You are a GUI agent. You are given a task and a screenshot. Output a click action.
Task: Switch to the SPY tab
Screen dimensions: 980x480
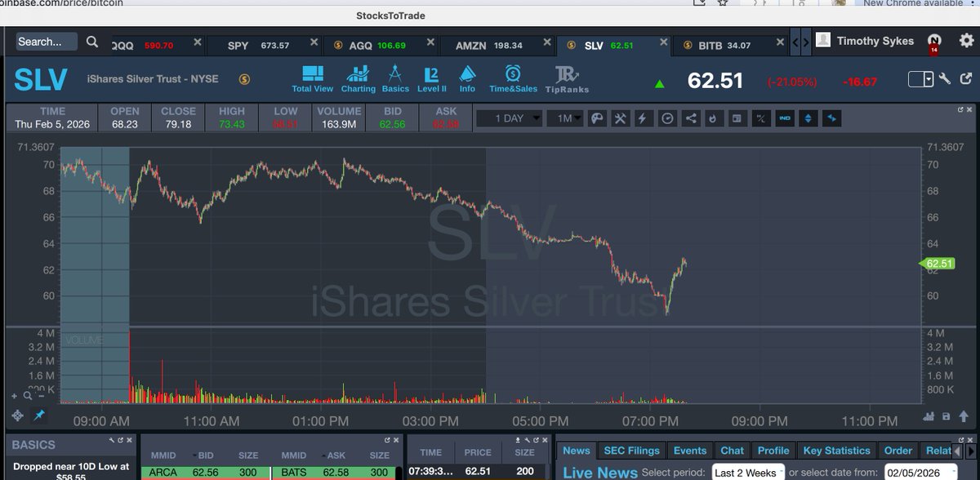click(237, 45)
